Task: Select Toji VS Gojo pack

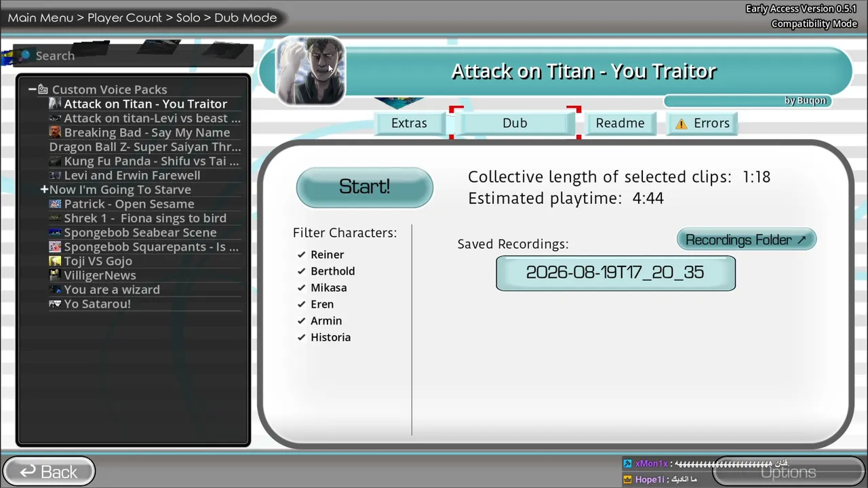Action: [x=145, y=261]
